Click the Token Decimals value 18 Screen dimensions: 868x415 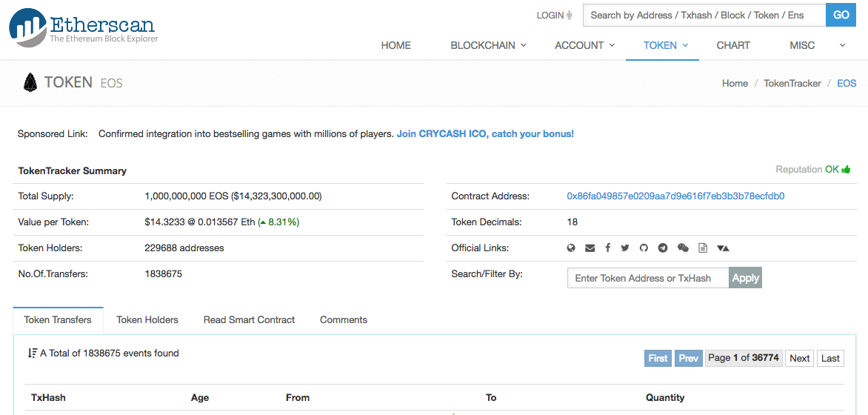pos(572,222)
